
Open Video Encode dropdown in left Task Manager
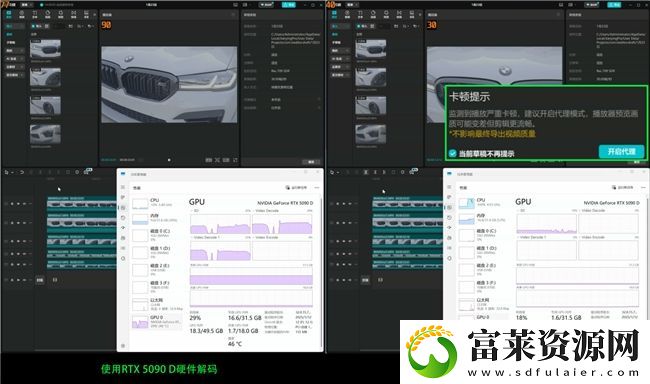pos(265,237)
